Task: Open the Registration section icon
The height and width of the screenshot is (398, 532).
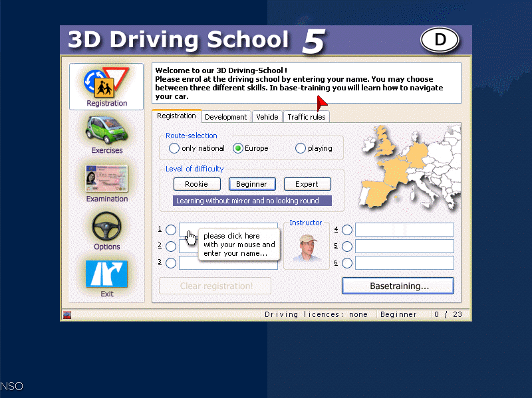Action: (106, 86)
